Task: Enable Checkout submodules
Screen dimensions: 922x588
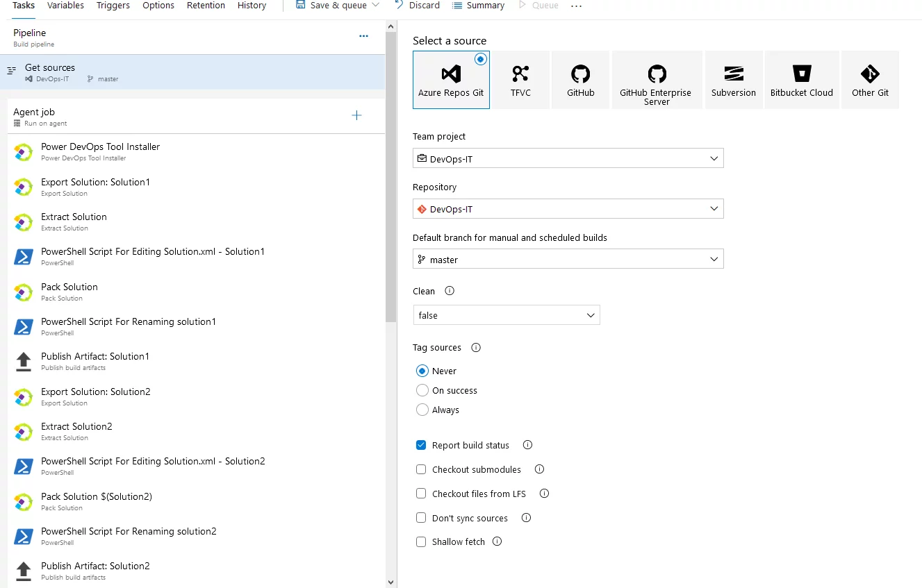Action: pyautogui.click(x=421, y=469)
